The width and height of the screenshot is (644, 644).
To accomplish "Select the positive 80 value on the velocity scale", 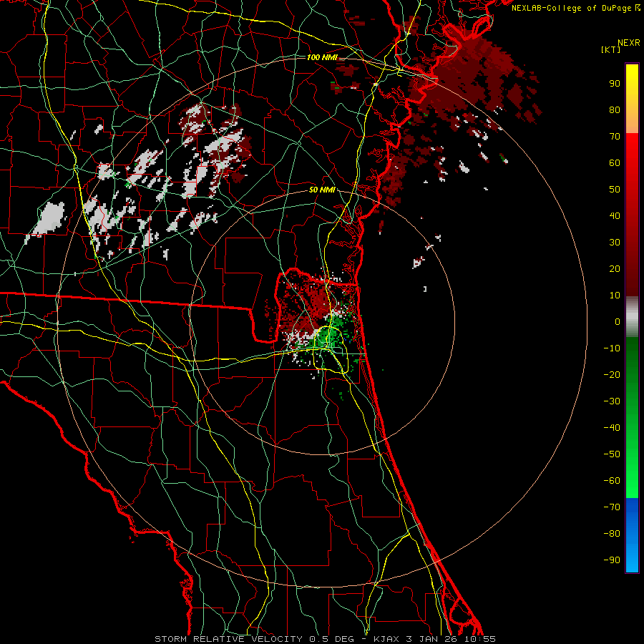I will coord(615,110).
